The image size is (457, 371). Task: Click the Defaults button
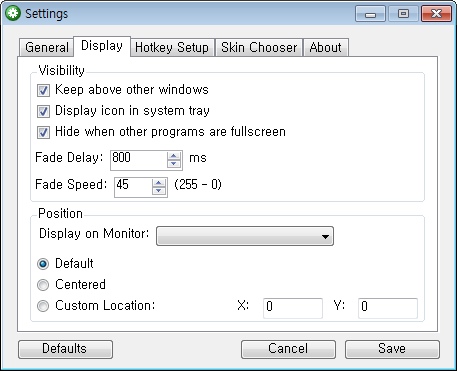[65, 349]
